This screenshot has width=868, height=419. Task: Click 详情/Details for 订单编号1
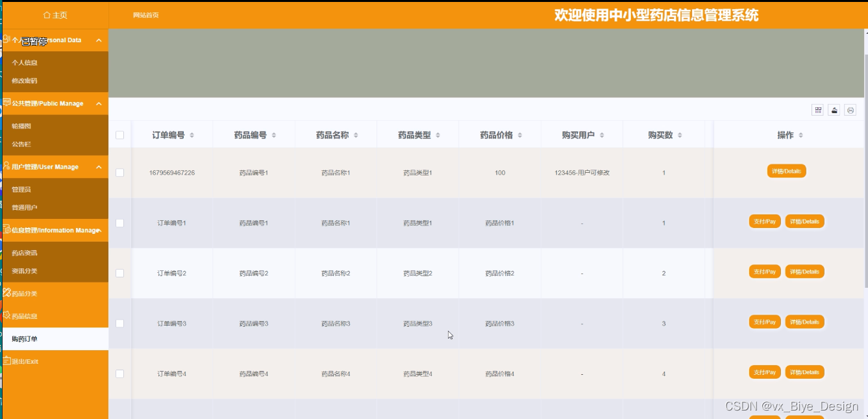(804, 222)
